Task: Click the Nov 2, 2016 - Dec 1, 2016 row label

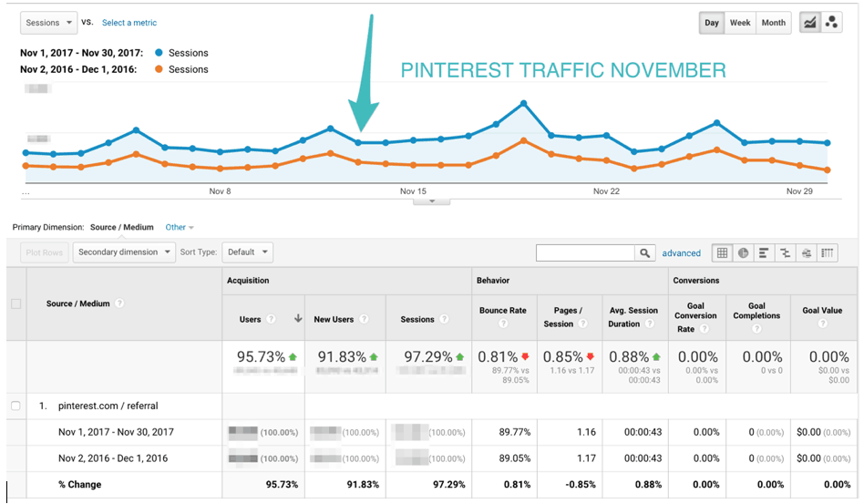Action: coord(113,458)
